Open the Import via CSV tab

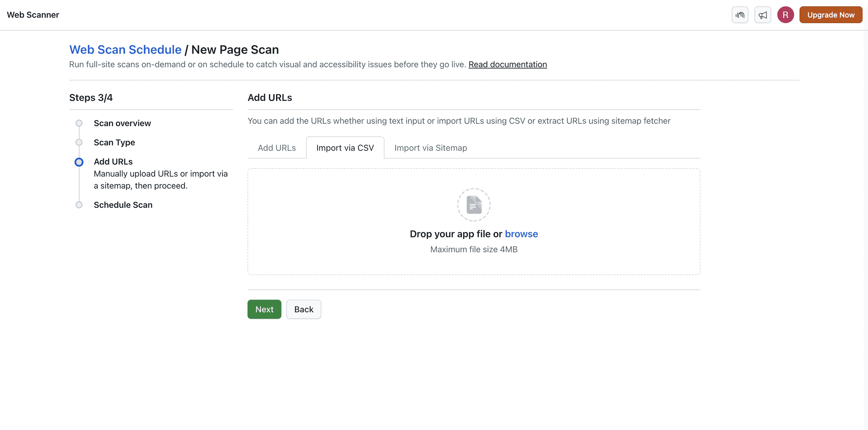(345, 148)
